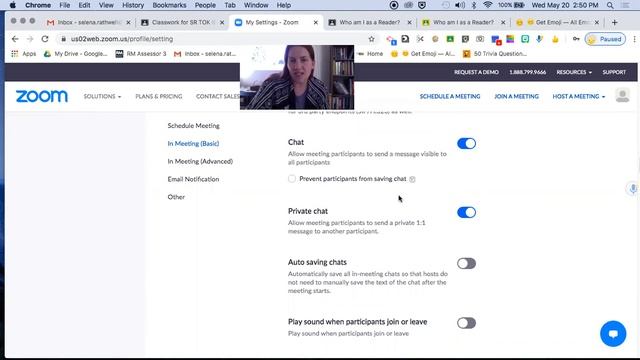Open the info icon beside Prevent saving chat
This screenshot has height=360, width=640.
(x=412, y=179)
